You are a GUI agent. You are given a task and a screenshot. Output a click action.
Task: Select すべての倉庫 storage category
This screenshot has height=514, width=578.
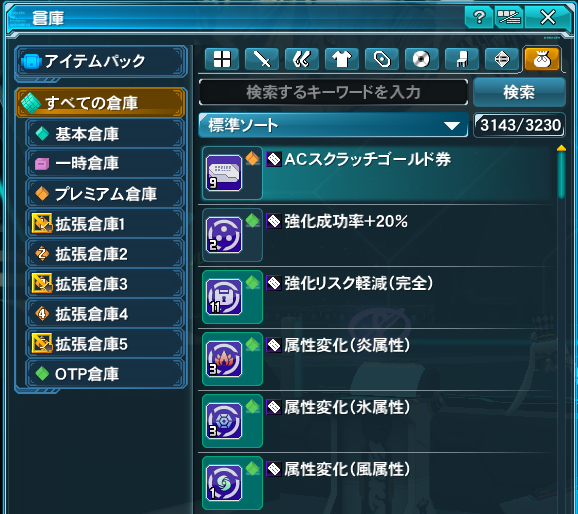[100, 103]
